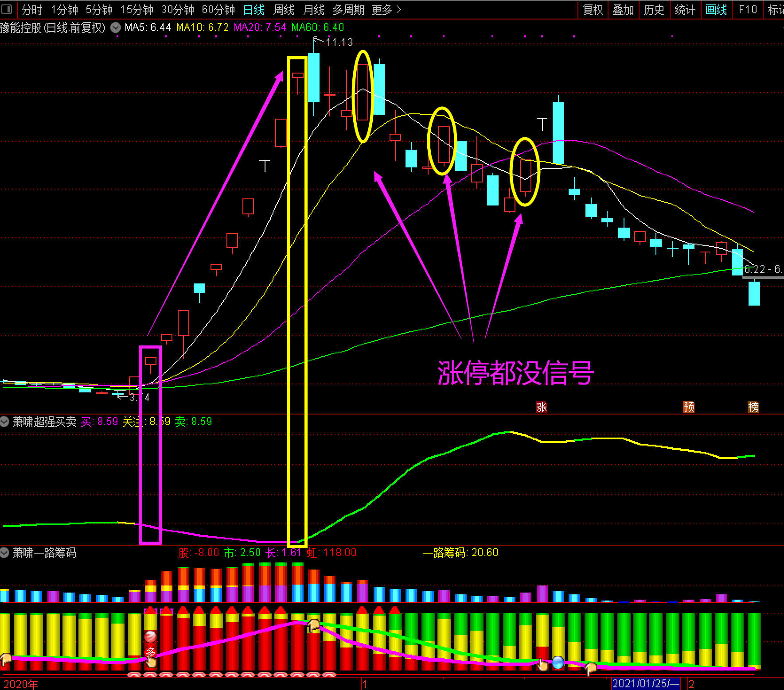Click the 卖: 8.59 indicator value
Viewport: 784px width, 690px height.
point(194,422)
